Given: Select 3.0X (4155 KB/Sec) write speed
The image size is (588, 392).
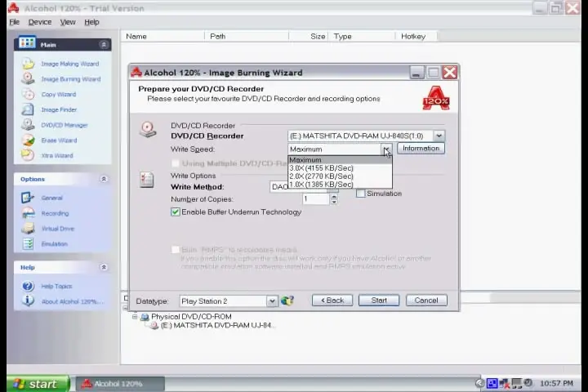Looking at the screenshot, I should [x=340, y=168].
